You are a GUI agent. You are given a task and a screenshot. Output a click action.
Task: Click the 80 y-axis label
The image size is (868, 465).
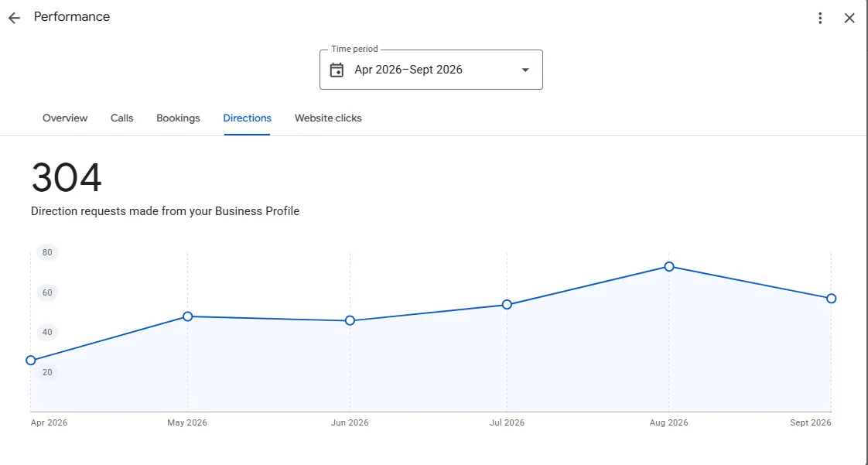[47, 252]
